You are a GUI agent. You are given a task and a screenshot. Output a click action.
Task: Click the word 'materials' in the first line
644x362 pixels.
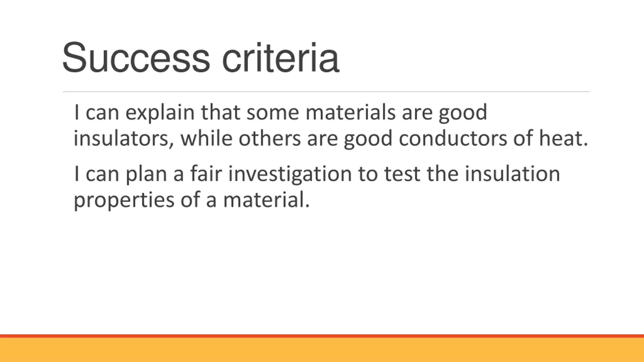click(x=351, y=112)
